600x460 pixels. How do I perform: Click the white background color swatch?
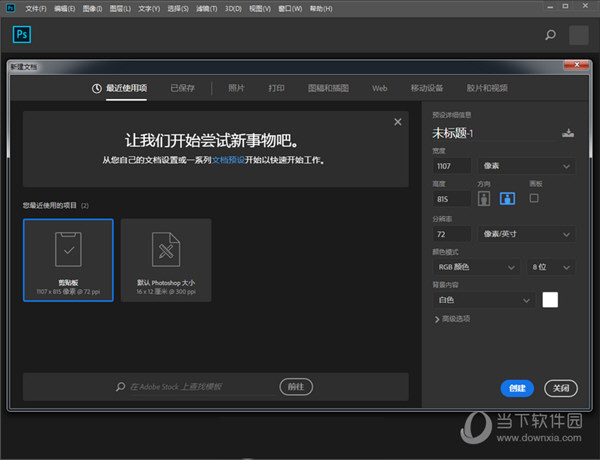[550, 300]
